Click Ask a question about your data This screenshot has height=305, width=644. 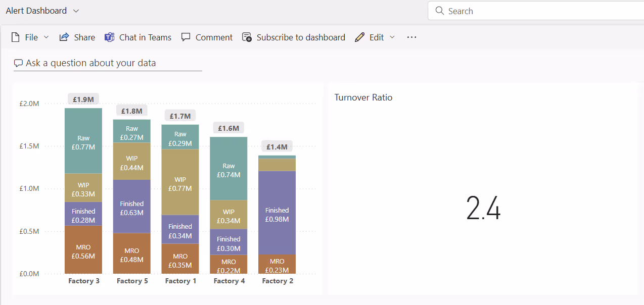tap(108, 63)
